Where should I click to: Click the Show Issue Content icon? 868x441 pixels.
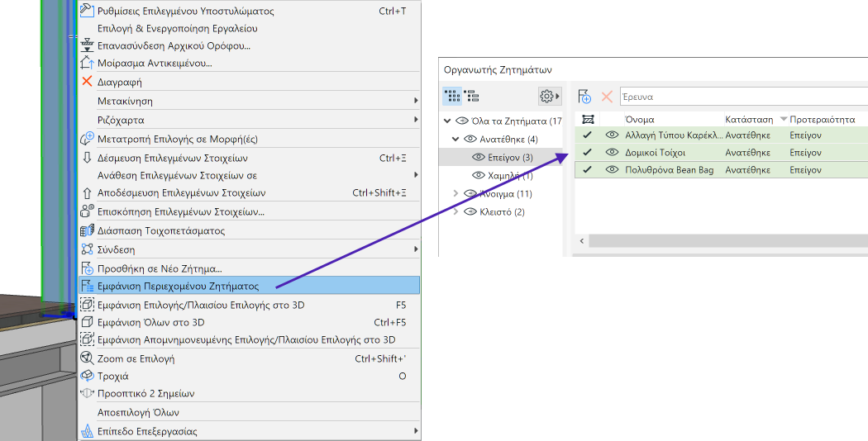click(87, 286)
